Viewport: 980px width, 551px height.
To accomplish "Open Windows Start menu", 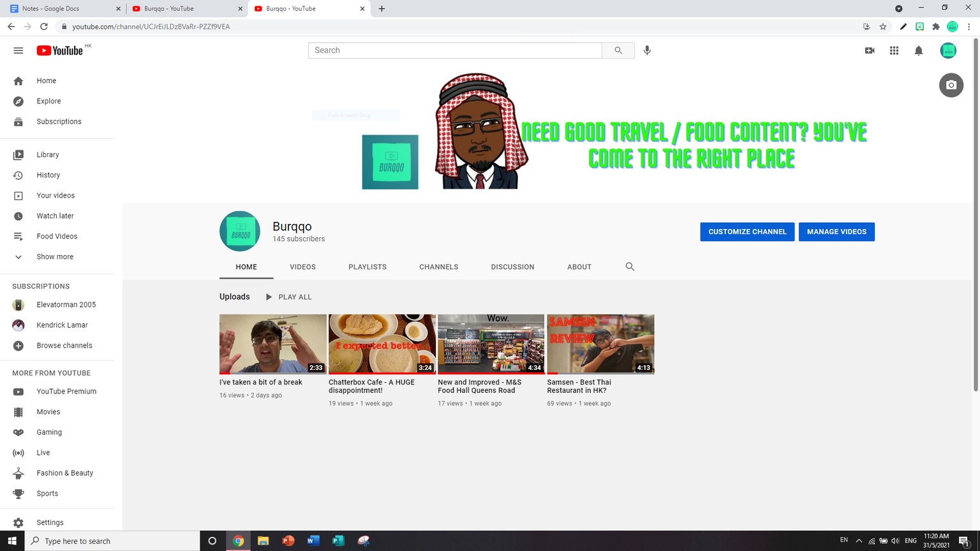I will [12, 541].
